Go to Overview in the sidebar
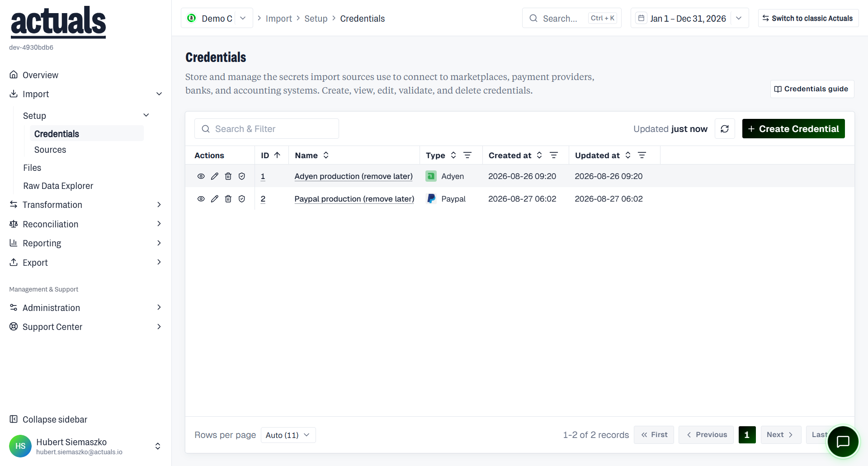Screen dimensions: 868x466 [40, 75]
